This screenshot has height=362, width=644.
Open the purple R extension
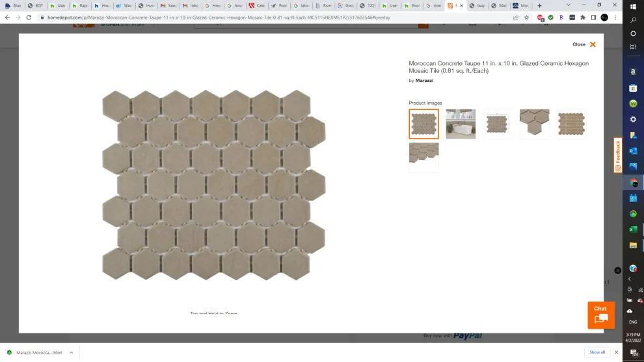pos(561,18)
